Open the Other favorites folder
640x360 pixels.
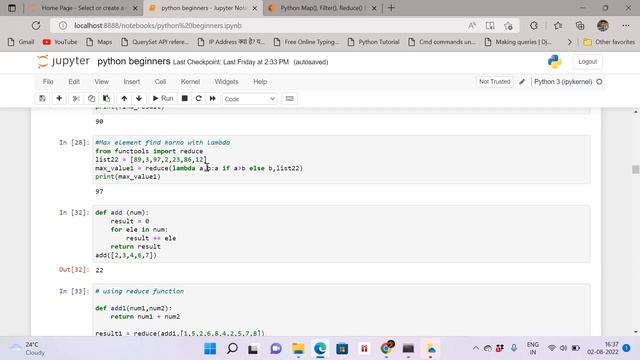[609, 42]
